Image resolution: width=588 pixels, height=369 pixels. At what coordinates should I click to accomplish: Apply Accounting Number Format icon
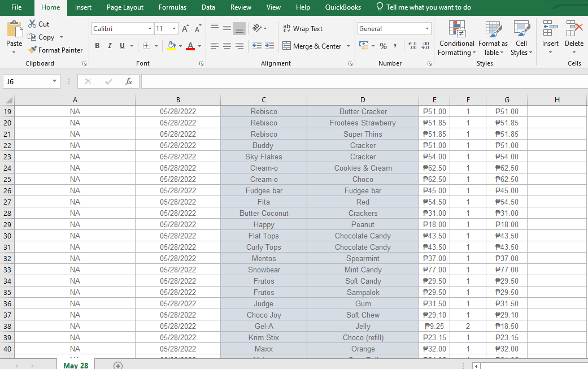(364, 46)
